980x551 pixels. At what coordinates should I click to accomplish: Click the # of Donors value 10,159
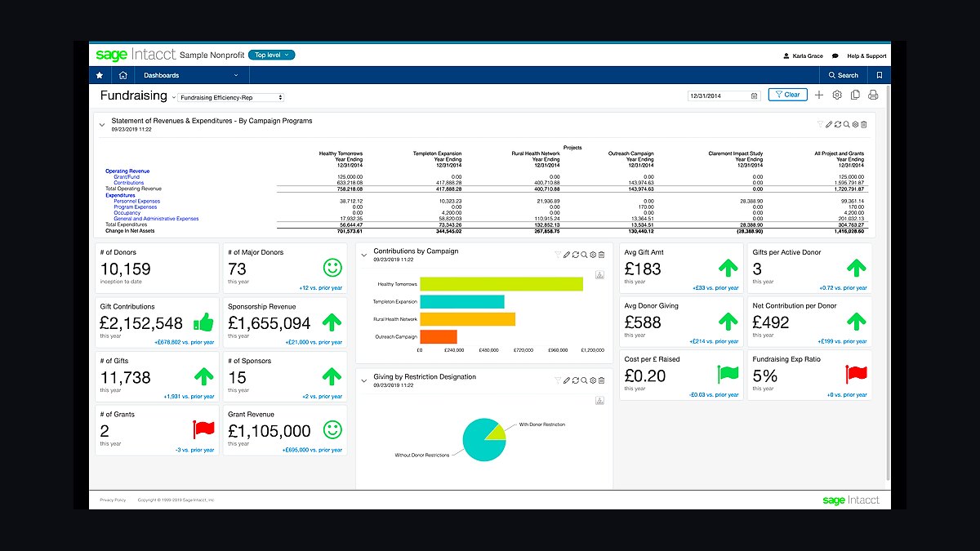pyautogui.click(x=125, y=269)
